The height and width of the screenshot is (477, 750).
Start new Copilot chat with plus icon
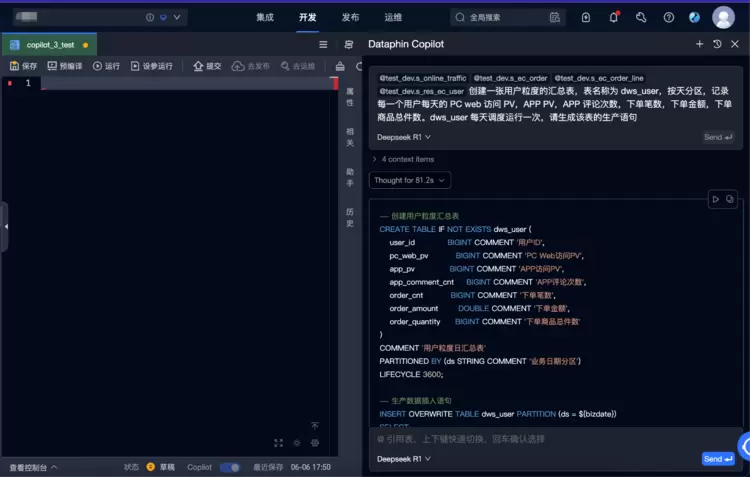coord(699,44)
